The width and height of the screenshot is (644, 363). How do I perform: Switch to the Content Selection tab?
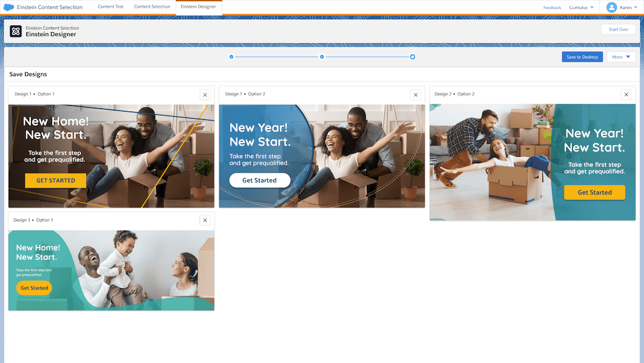pyautogui.click(x=152, y=6)
